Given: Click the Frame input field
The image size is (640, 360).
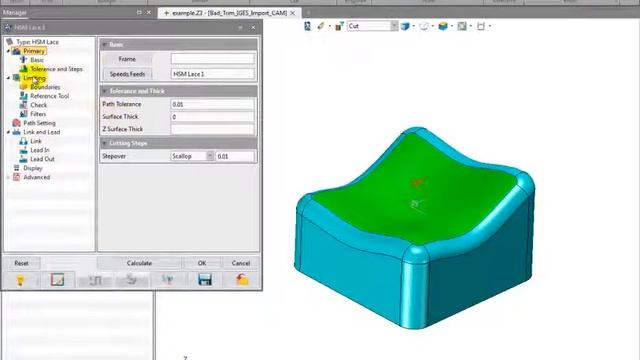Looking at the screenshot, I should pyautogui.click(x=213, y=59).
